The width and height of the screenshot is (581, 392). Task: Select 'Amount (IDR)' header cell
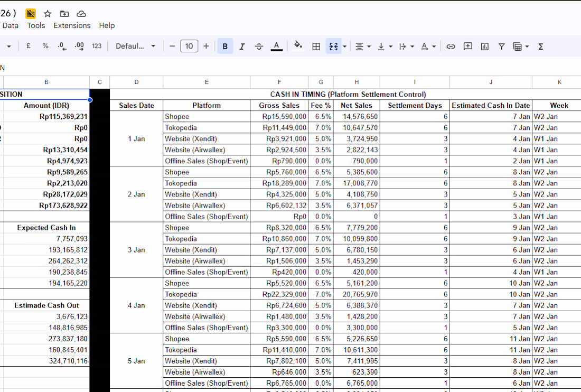click(46, 105)
